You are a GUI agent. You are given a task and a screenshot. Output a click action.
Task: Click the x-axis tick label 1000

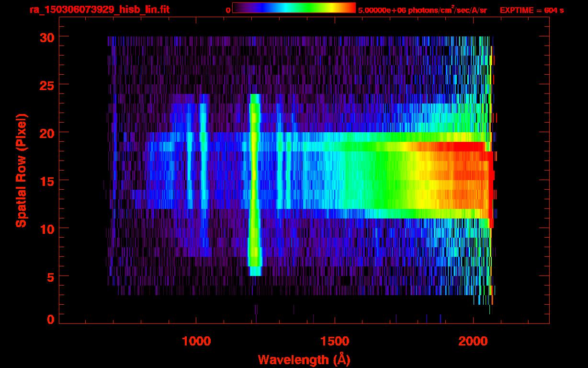(196, 341)
